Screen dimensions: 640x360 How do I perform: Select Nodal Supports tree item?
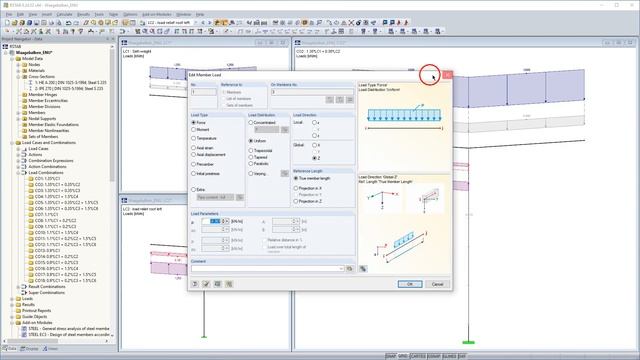tap(42, 119)
